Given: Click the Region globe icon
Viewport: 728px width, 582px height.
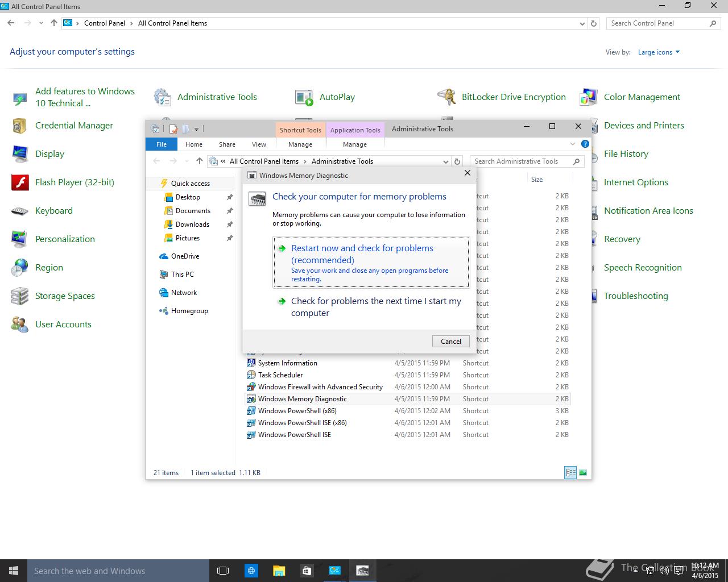Looking at the screenshot, I should tap(20, 268).
